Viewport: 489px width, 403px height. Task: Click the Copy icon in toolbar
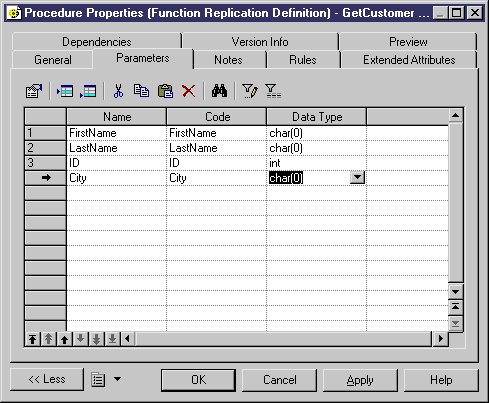[141, 91]
